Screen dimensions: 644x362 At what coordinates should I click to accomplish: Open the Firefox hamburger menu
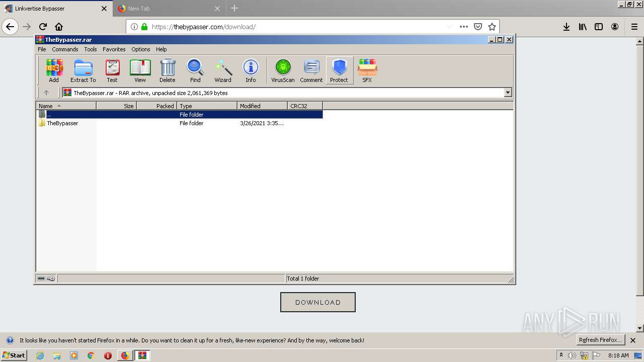[634, 27]
